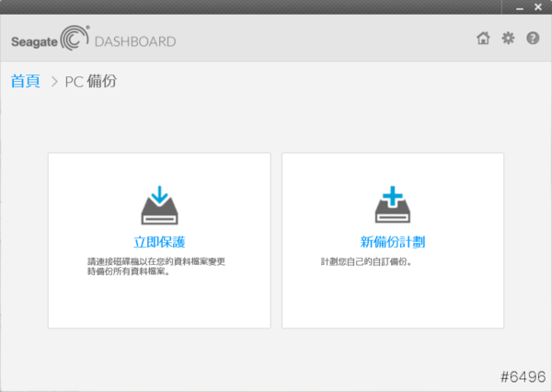Minimize the Dashboard window
This screenshot has width=552, height=392.
(x=520, y=7)
